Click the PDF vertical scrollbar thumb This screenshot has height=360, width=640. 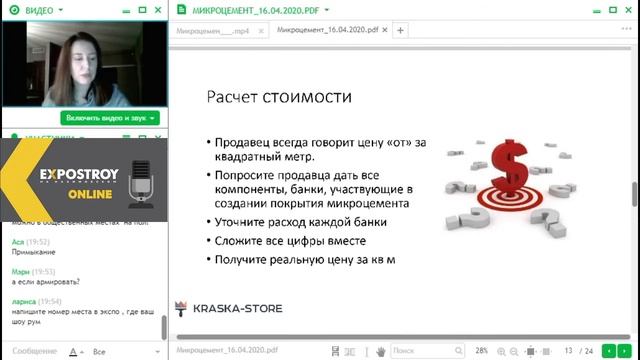point(635,194)
